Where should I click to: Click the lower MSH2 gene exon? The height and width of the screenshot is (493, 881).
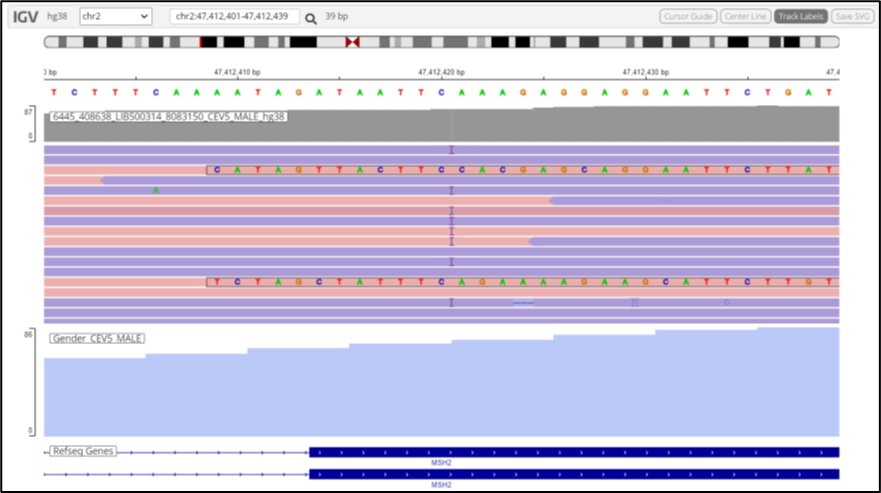pos(574,474)
